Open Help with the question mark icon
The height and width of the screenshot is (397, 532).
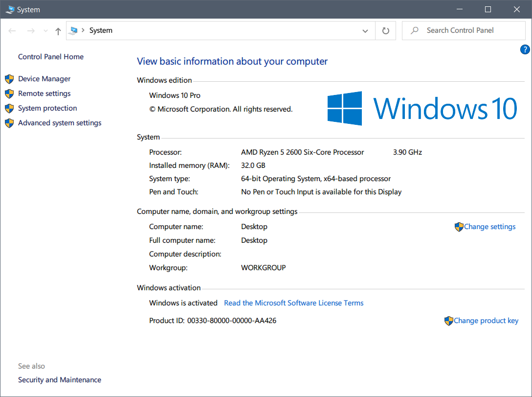[525, 49]
